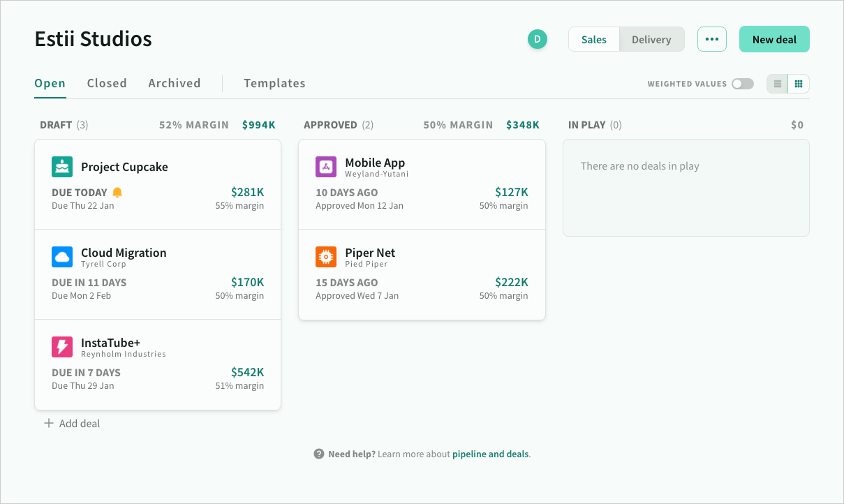Select the Cloud Migration cloud icon
Viewport: 844px width, 504px height.
pos(61,257)
